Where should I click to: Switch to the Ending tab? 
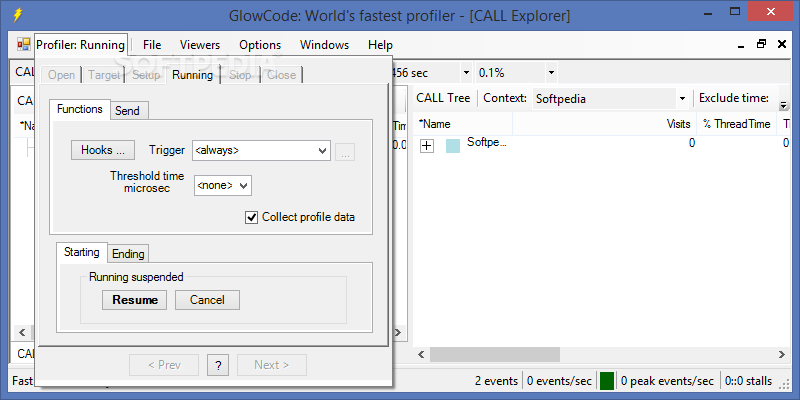(128, 254)
